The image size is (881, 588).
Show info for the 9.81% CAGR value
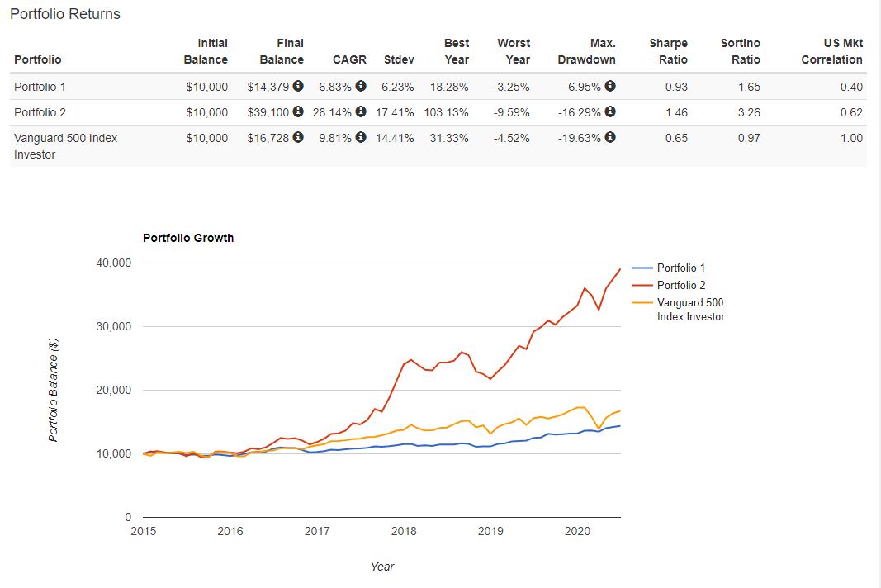[x=361, y=138]
